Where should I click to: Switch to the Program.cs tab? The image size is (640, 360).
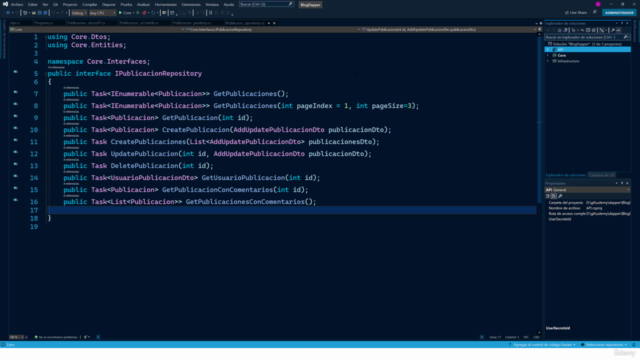coord(44,23)
